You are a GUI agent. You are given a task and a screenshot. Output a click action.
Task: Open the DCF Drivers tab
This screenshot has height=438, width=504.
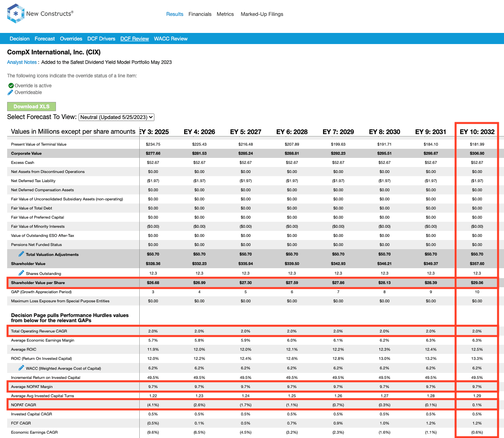pos(101,39)
